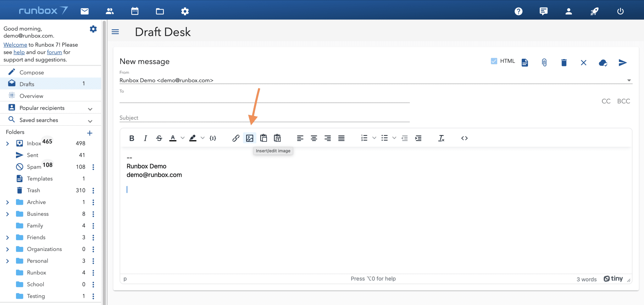Expand the Inbox folder tree
Image resolution: width=644 pixels, height=305 pixels.
(x=8, y=144)
